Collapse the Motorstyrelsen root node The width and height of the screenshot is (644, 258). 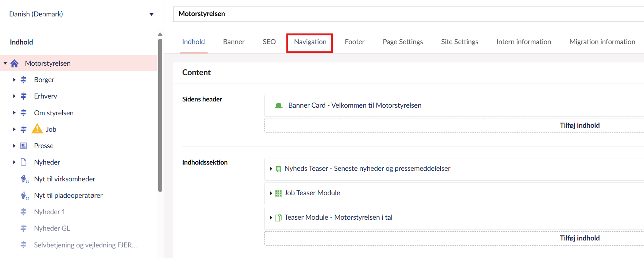(x=5, y=63)
